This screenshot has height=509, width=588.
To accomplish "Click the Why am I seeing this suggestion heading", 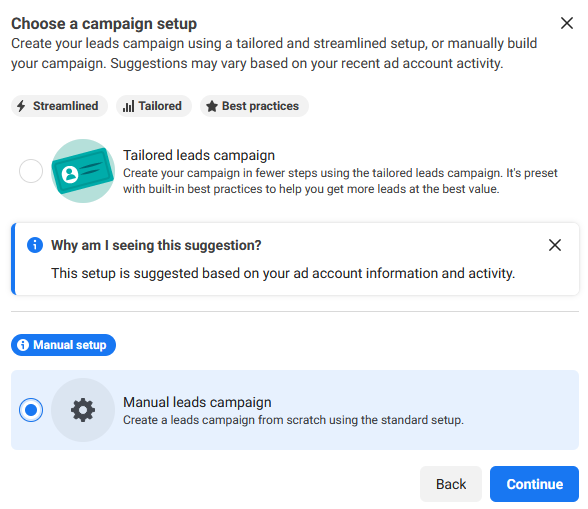I will pyautogui.click(x=156, y=245).
